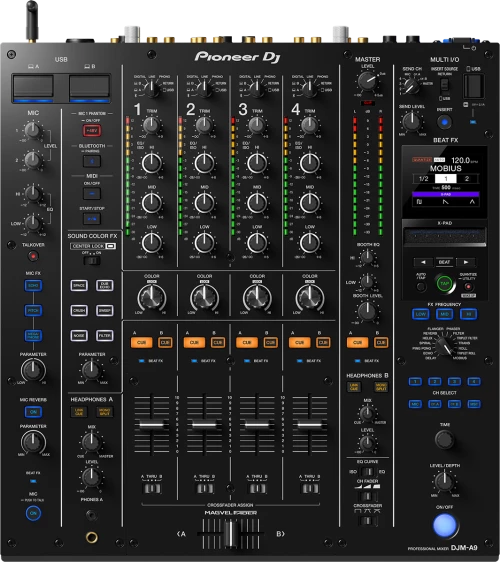Push the blue INSERT button in Multi I/O

[x=444, y=122]
